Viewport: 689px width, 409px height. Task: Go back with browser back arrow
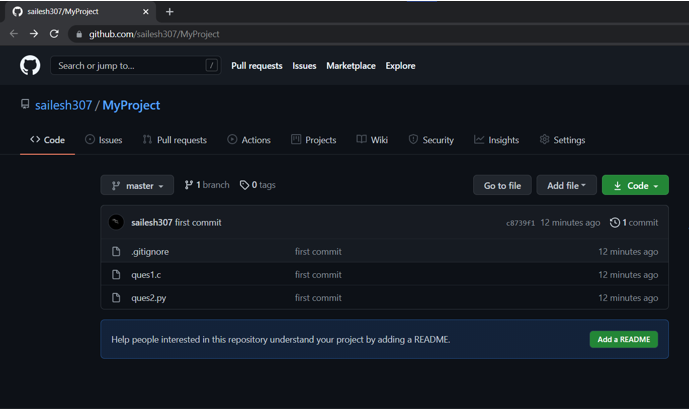[x=14, y=34]
